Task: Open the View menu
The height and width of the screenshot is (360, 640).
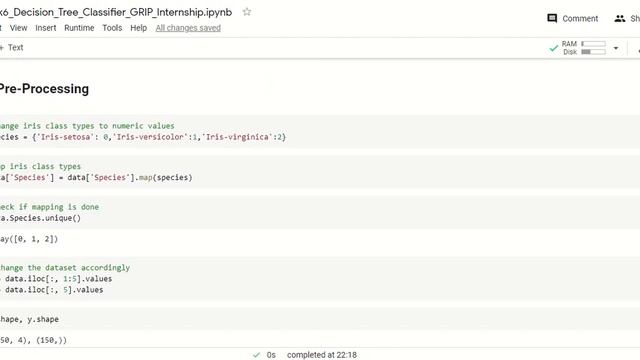Action: click(x=18, y=28)
